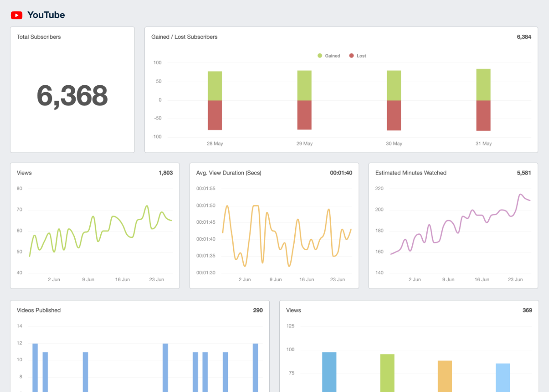The width and height of the screenshot is (549, 392).
Task: Click the YouTube heading text
Action: coord(46,15)
